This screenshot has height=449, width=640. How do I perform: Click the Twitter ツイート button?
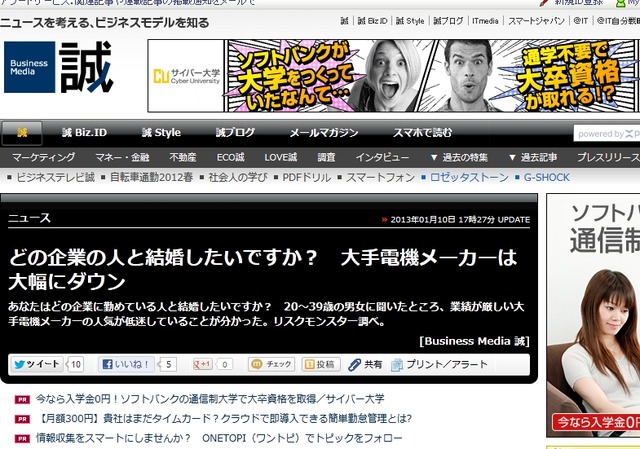tap(37, 364)
